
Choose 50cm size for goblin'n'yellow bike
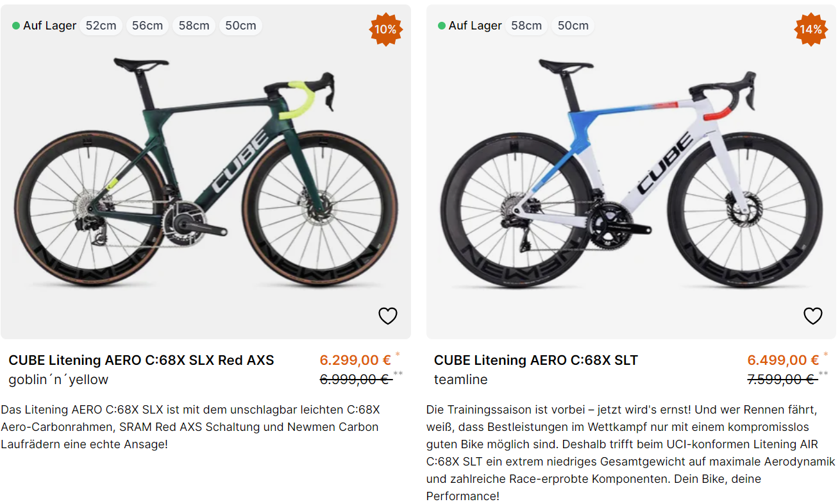pyautogui.click(x=240, y=26)
